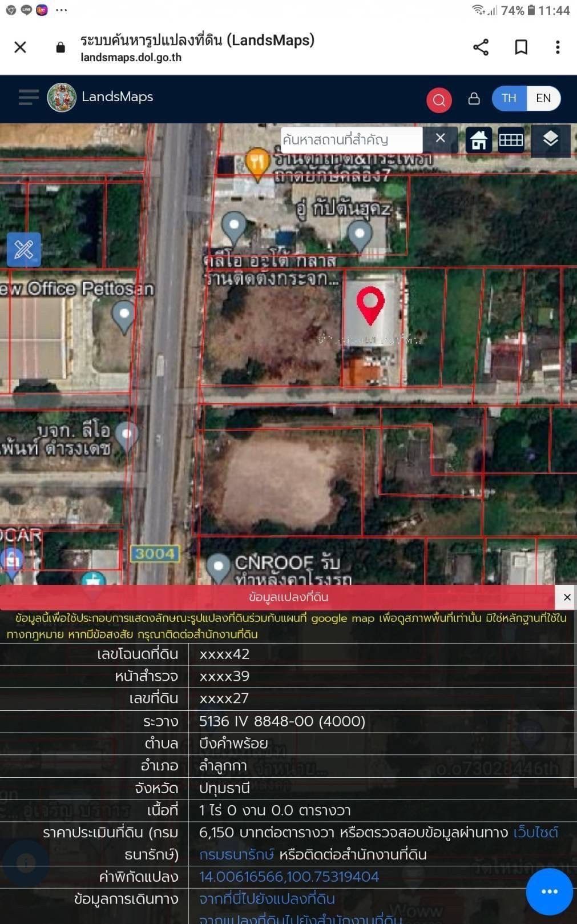The height and width of the screenshot is (924, 577).
Task: Select the หน้าสำรวจ value xxxx39
Action: pyautogui.click(x=224, y=677)
